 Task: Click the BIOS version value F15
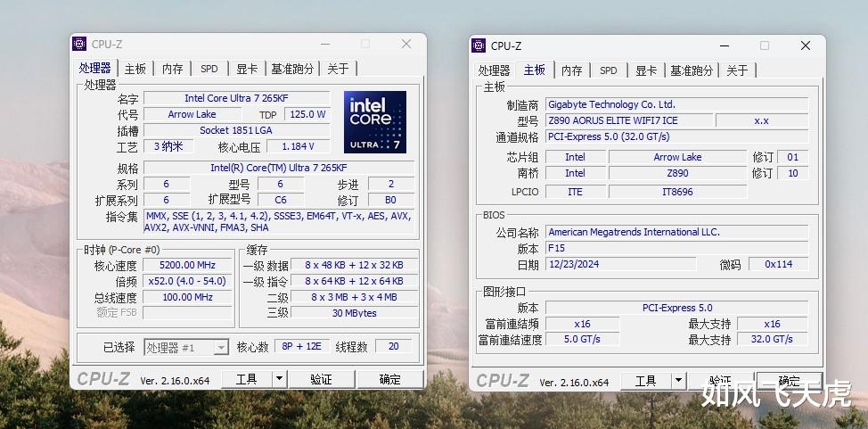tap(677, 248)
